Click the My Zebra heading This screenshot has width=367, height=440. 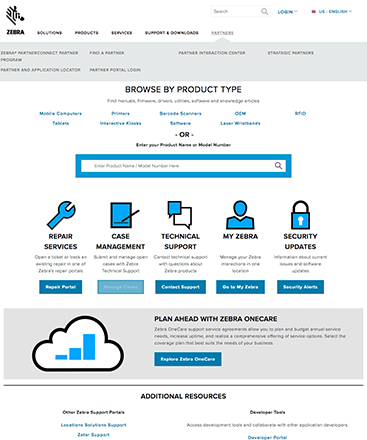240,236
